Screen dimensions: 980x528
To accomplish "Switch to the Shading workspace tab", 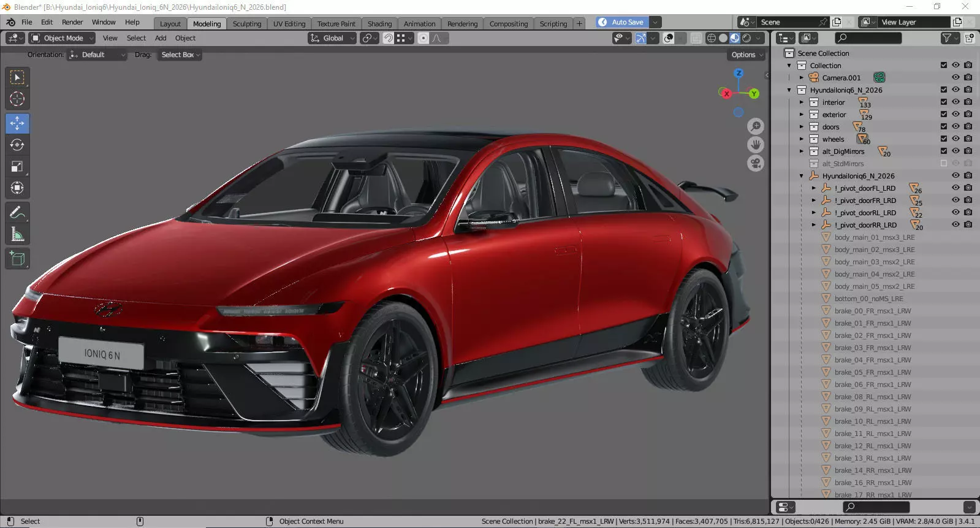I will (x=379, y=24).
